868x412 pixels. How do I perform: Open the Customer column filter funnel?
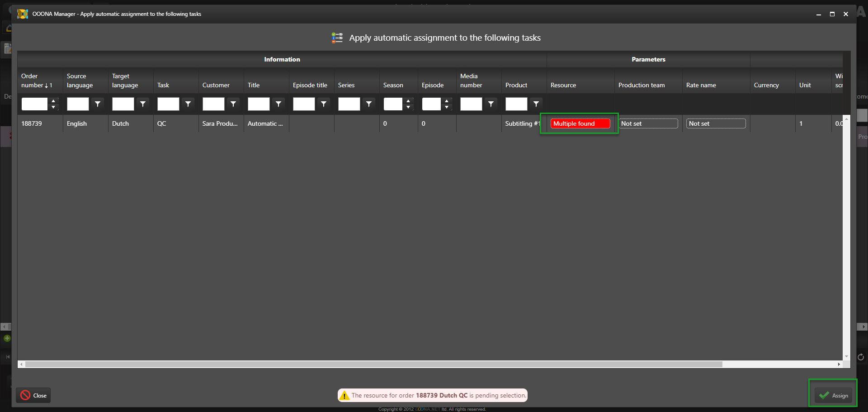tap(233, 104)
